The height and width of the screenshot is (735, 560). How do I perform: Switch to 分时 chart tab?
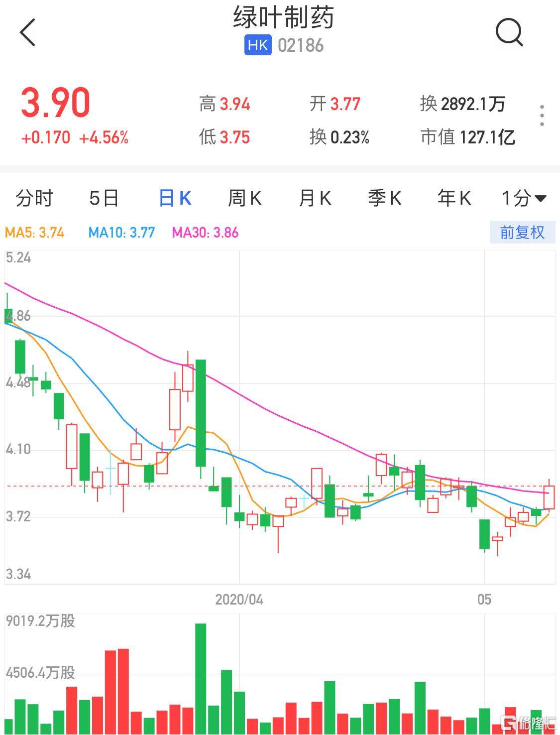tap(34, 198)
